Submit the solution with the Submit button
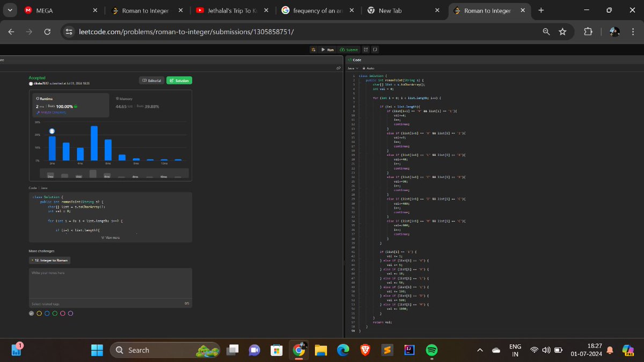 (x=349, y=49)
